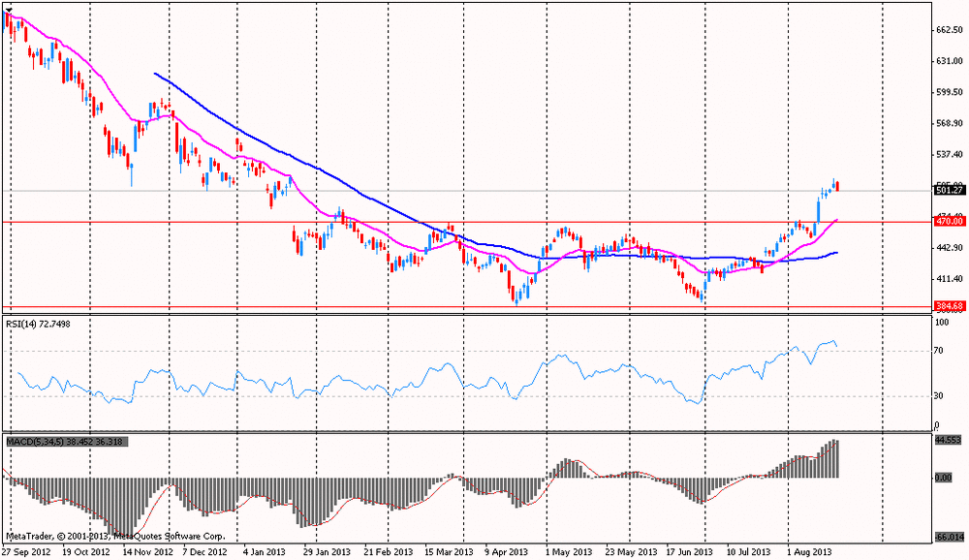Click the 7 Dec 2012 date label
The image size is (969, 560).
point(204,551)
